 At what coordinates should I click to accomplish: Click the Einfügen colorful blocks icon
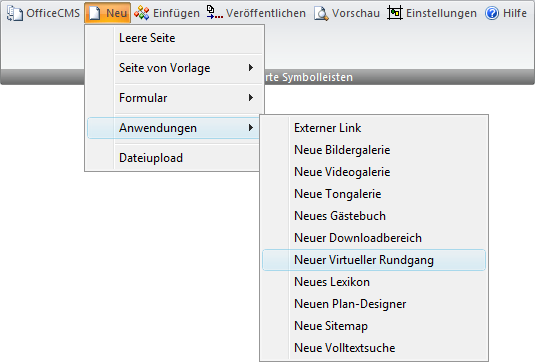tap(141, 13)
